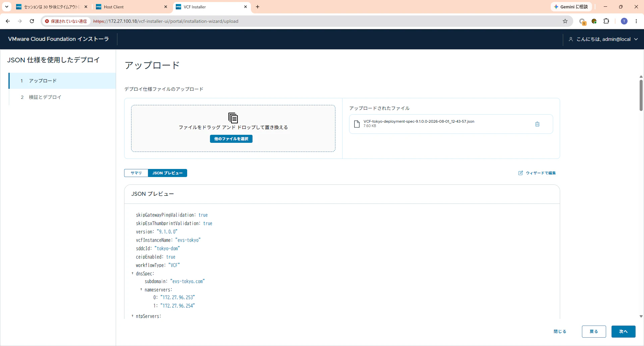644x346 pixels.
Task: Click the not-secure connection warning badge
Action: coord(66,21)
